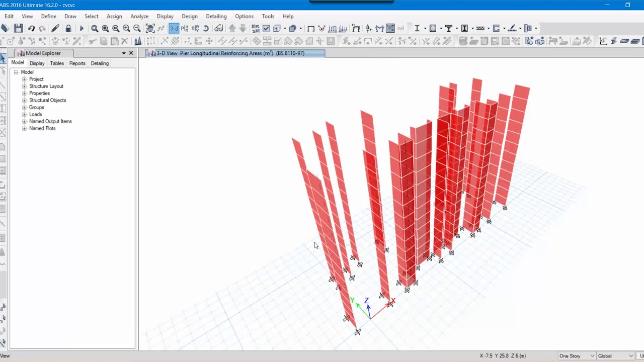Open the steel I-section design dropdown
The image size is (644, 362).
[425, 29]
